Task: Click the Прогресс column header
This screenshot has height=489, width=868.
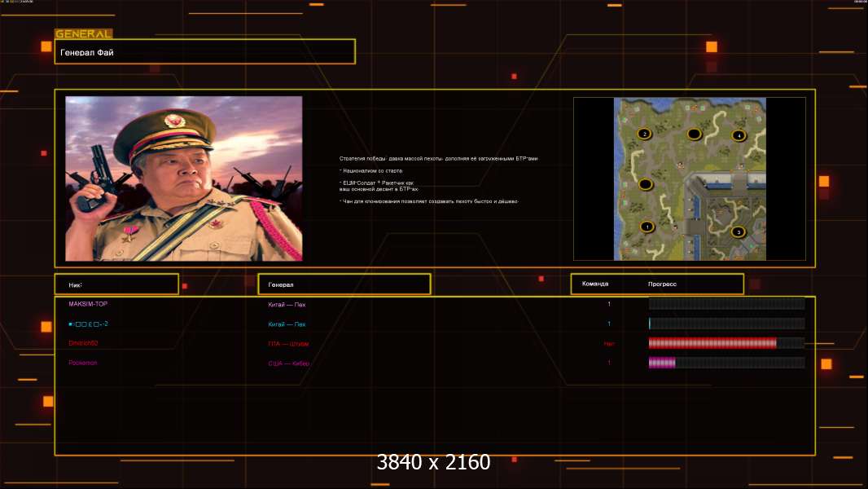Action: coord(662,284)
